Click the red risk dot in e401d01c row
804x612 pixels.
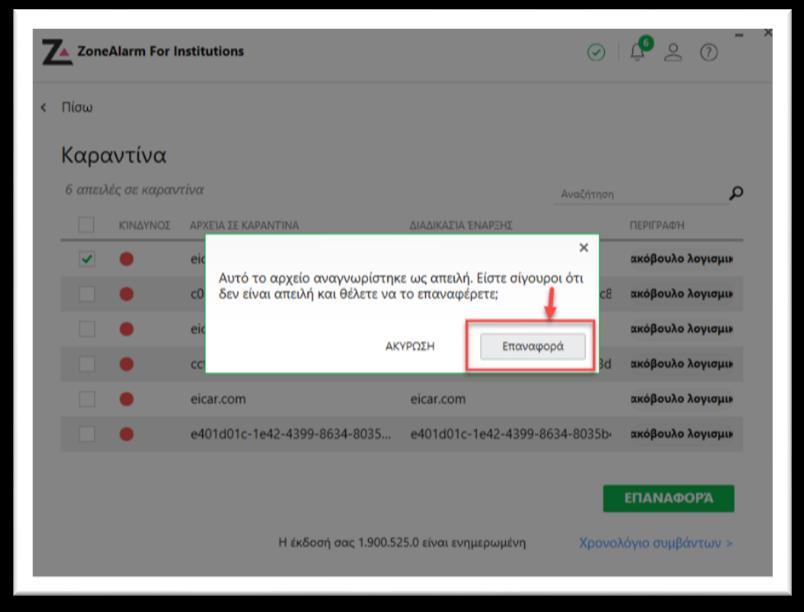127,434
